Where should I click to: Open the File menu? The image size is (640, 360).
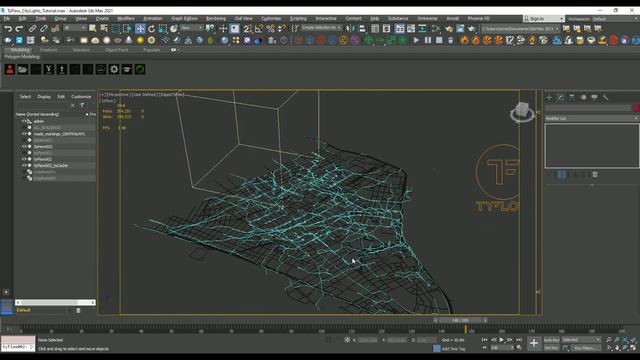[x=7, y=19]
